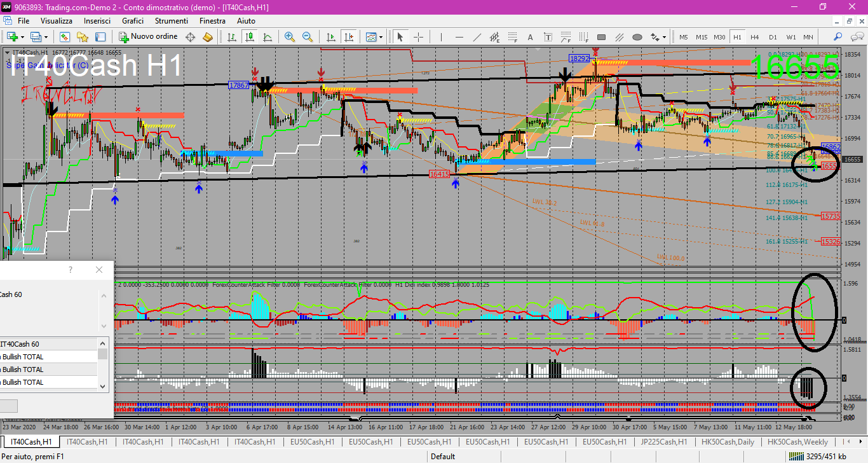This screenshot has width=868, height=463.
Task: Close the small dialog with X
Action: pos(99,270)
